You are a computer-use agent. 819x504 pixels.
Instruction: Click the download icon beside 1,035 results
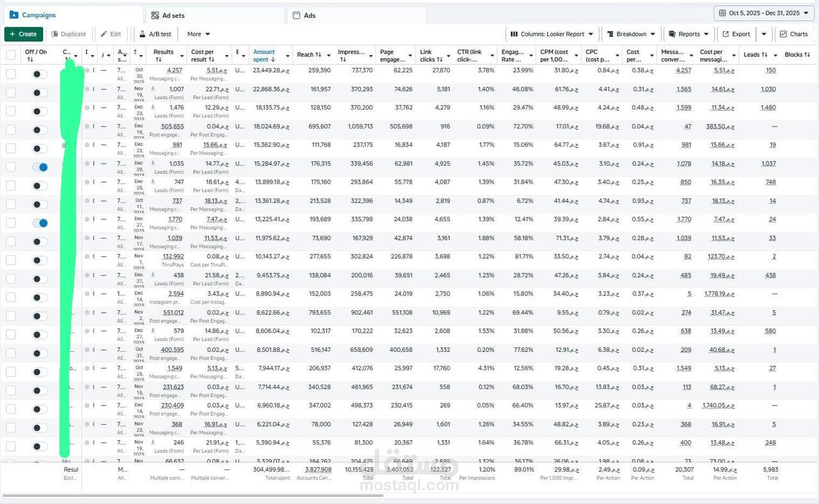pyautogui.click(x=153, y=164)
